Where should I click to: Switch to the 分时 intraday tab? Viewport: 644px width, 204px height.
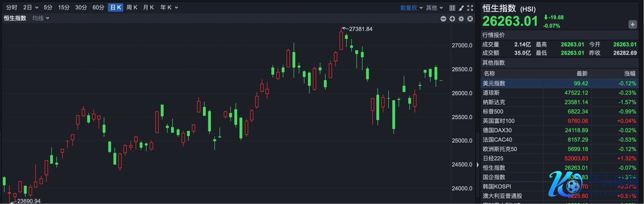[11, 7]
